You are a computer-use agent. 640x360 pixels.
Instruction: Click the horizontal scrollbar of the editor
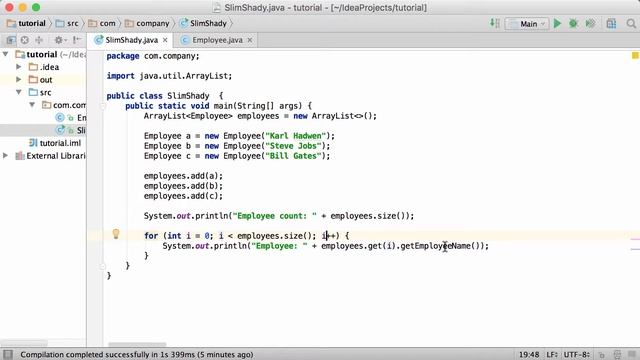[137, 344]
